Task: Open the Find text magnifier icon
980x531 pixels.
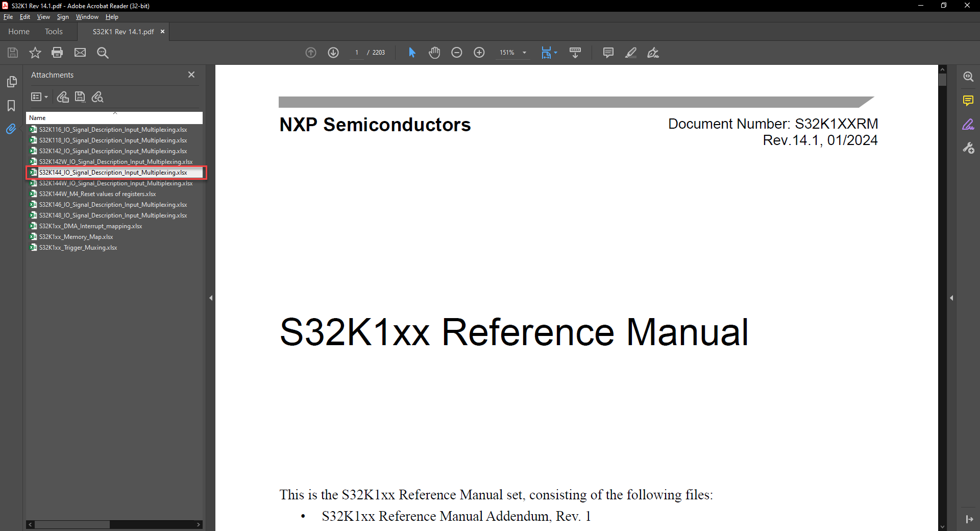Action: [x=103, y=53]
